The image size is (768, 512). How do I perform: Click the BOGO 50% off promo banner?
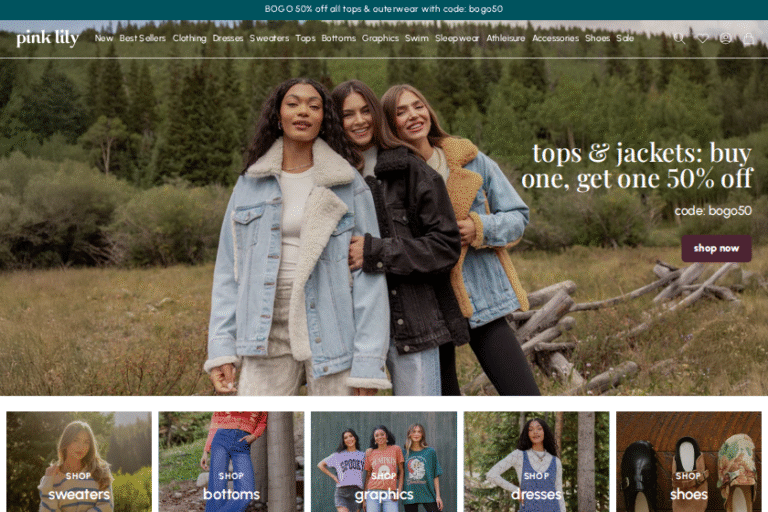[x=384, y=9]
